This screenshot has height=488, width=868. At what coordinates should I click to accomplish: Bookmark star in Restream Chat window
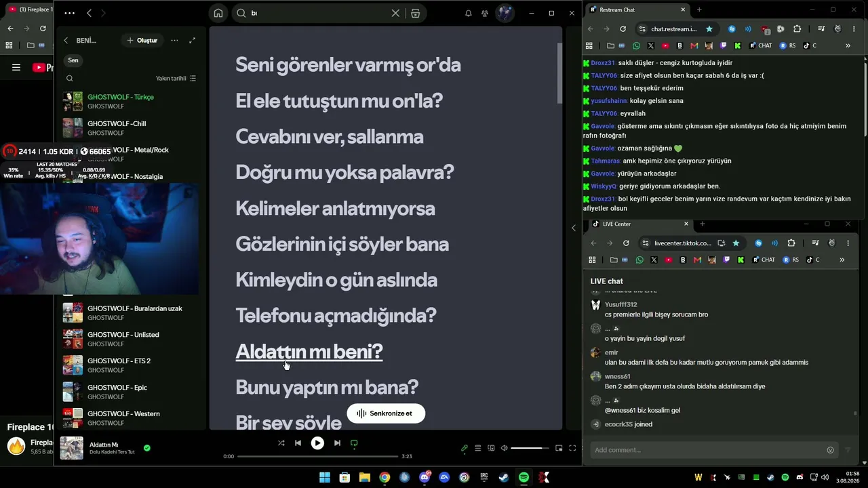tap(709, 29)
